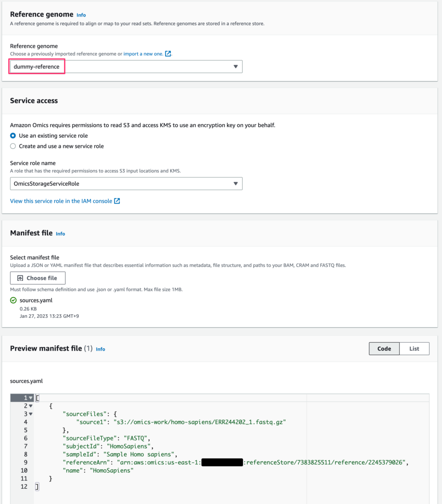The height and width of the screenshot is (504, 442).
Task: Click the '0.26 KB' file size text
Action: click(28, 309)
